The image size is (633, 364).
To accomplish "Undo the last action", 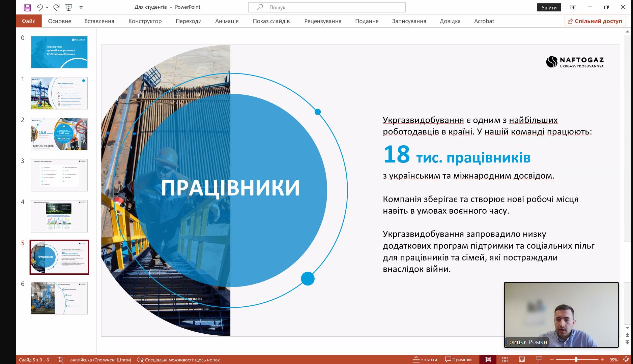I will 39,7.
